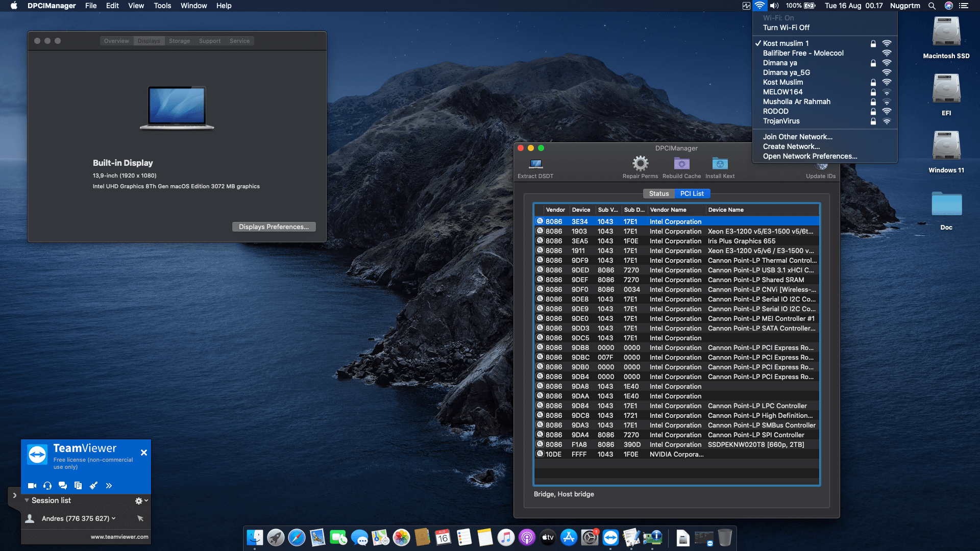Open Network Preferences from Wi-Fi menu
This screenshot has width=980, height=551.
tap(825, 156)
